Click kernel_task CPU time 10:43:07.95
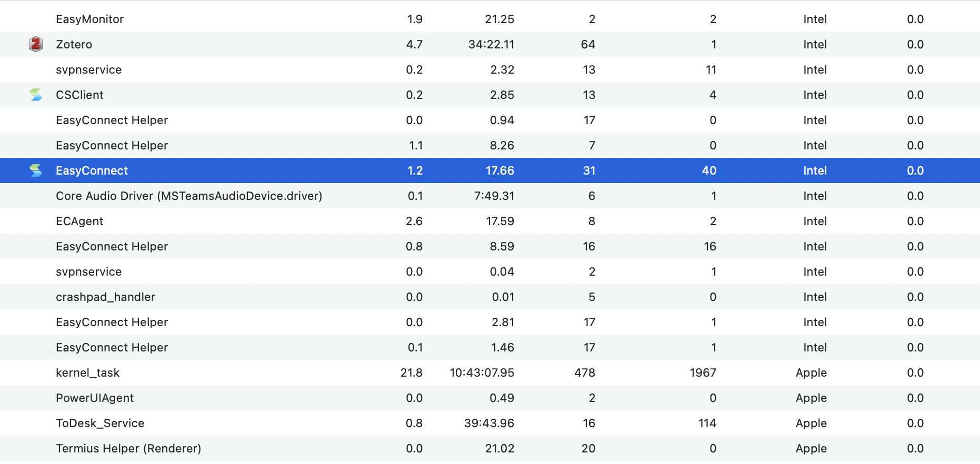The width and height of the screenshot is (980, 464). (x=482, y=372)
